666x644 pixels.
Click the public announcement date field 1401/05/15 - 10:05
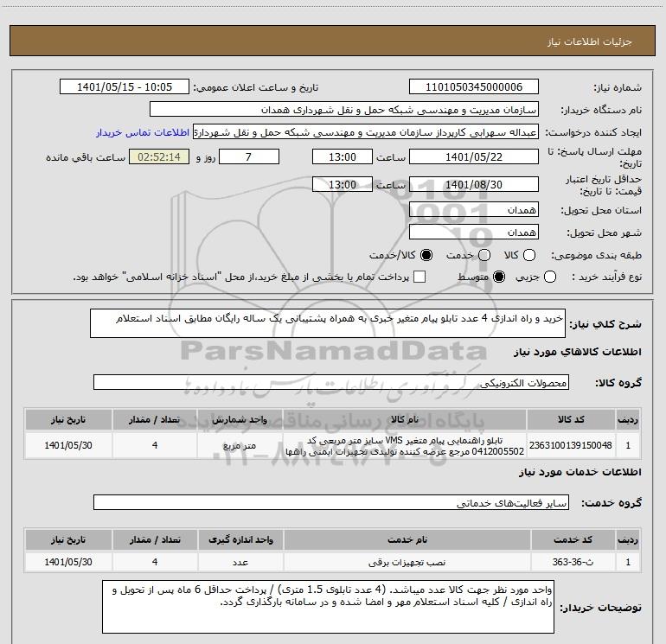click(x=125, y=86)
